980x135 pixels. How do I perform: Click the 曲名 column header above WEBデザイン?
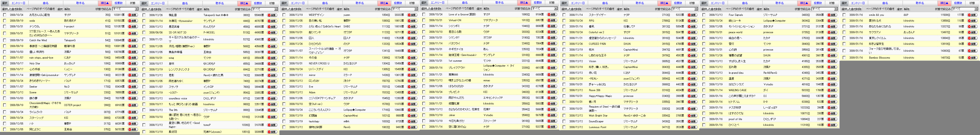[x=325, y=3]
